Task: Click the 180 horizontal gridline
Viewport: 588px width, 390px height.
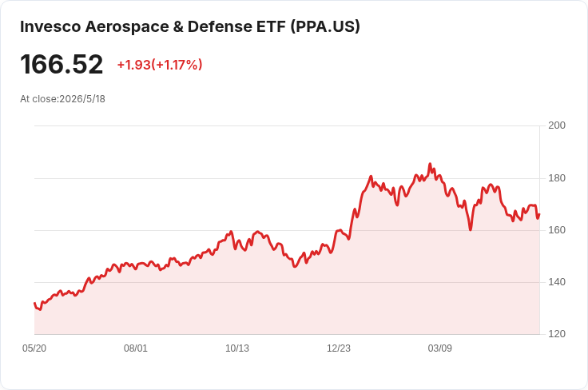Action: pos(287,178)
